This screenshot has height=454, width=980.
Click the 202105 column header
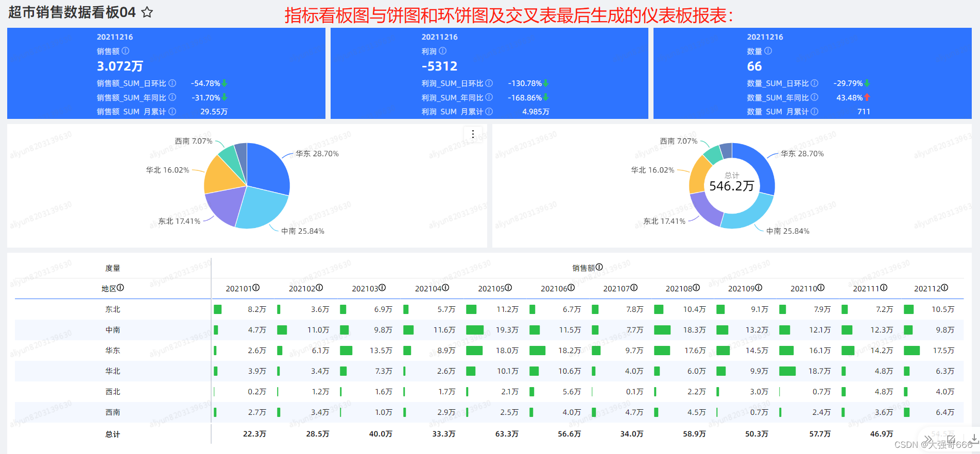click(491, 288)
